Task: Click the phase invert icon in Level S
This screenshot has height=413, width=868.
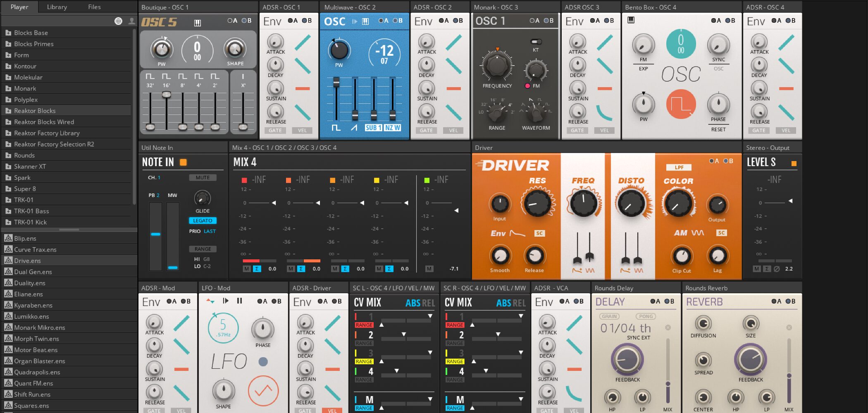Action: [x=777, y=269]
